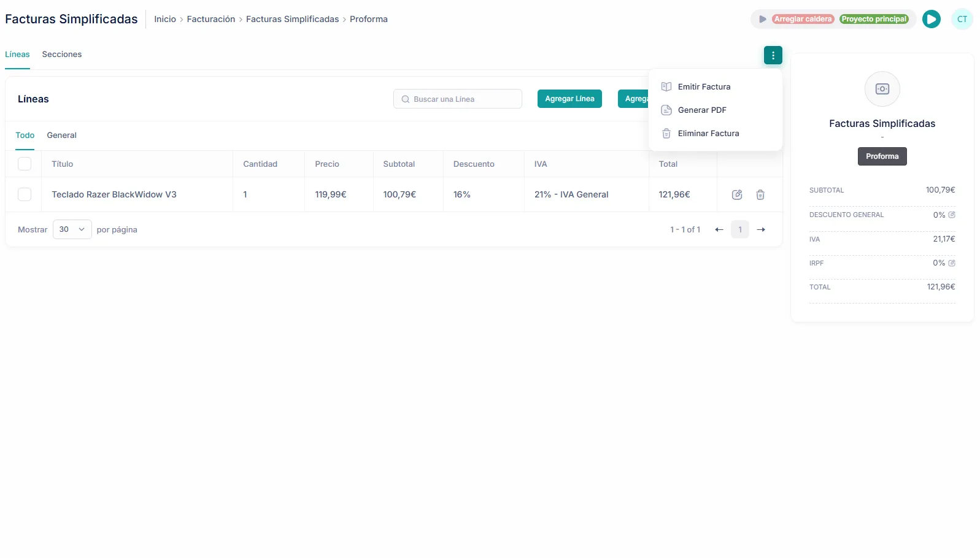Check the Teclado Razer BlackWidow V3 row checkbox
This screenshot has width=980, height=558.
click(x=25, y=194)
